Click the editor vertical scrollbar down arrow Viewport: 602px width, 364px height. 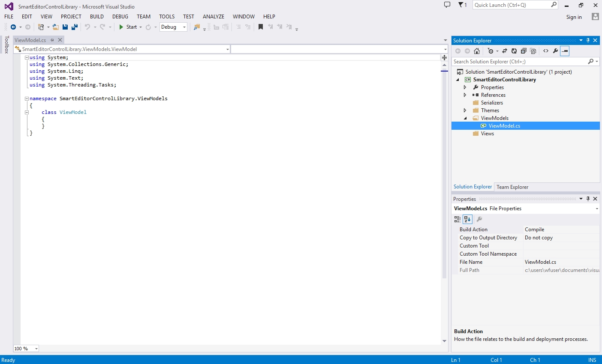point(444,341)
